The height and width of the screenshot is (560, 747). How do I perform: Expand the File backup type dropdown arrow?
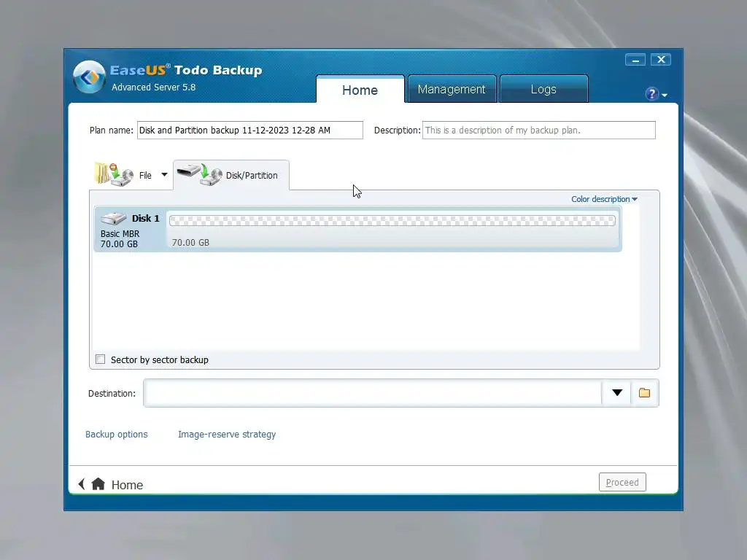coord(164,175)
